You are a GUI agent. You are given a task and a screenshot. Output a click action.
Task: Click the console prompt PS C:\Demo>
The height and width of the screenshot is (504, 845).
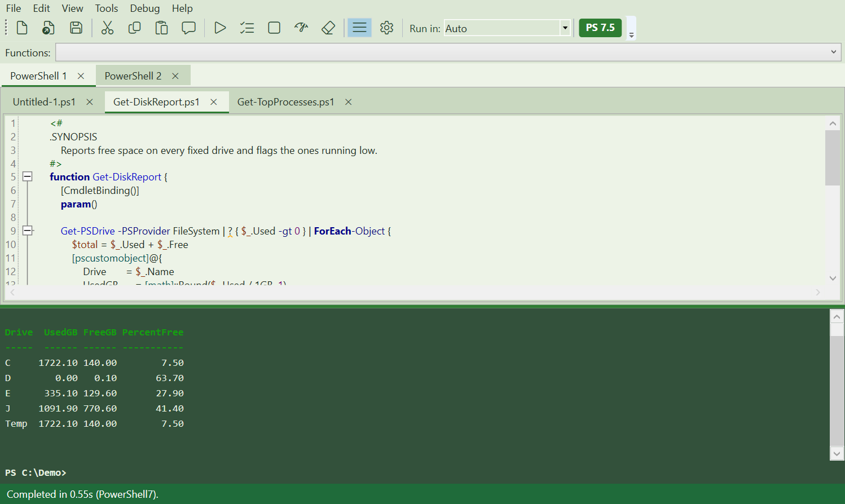tap(36, 472)
